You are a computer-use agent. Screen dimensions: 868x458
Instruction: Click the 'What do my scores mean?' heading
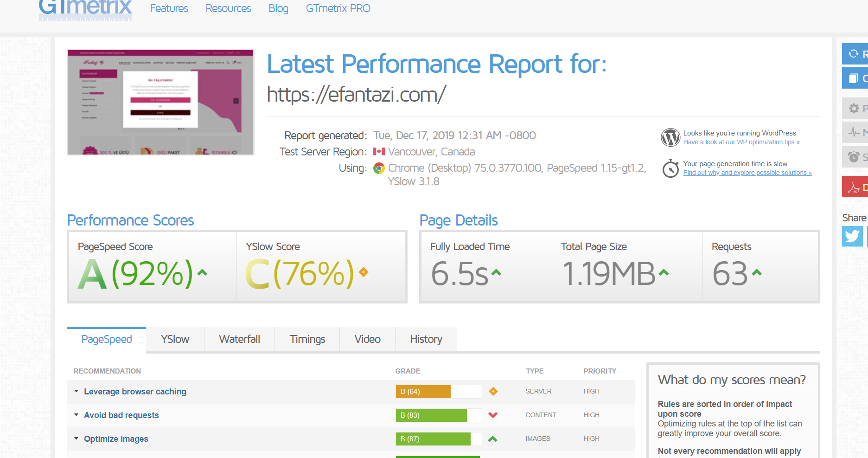click(x=732, y=380)
